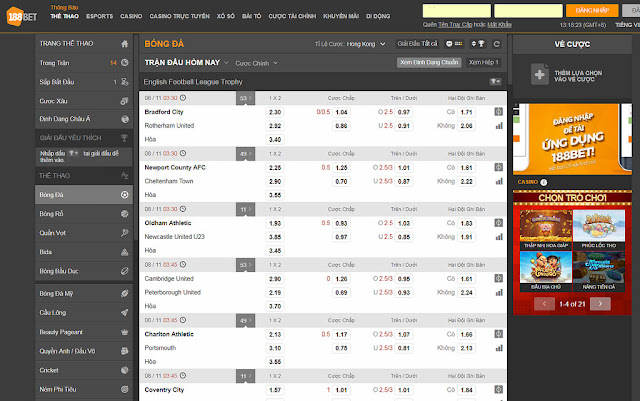Open Khuyến Mãi menu
The height and width of the screenshot is (401, 640).
[x=341, y=16]
